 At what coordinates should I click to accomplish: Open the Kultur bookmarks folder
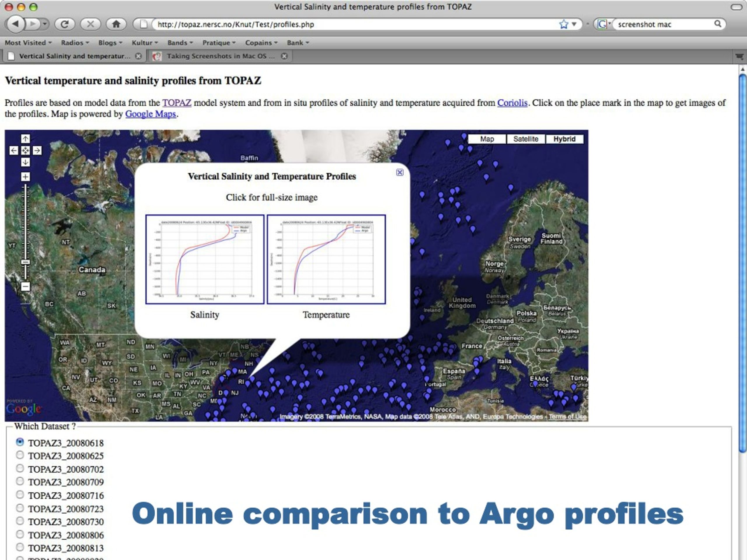click(x=145, y=43)
